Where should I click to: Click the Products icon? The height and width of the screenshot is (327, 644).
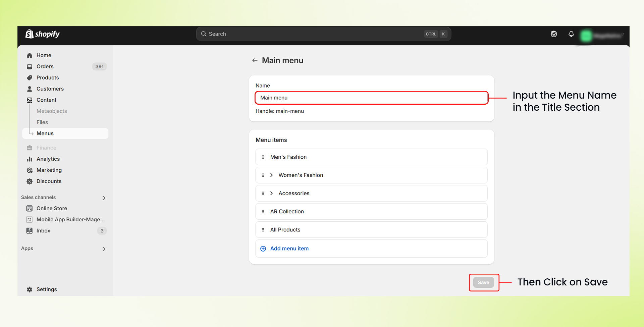pyautogui.click(x=30, y=77)
